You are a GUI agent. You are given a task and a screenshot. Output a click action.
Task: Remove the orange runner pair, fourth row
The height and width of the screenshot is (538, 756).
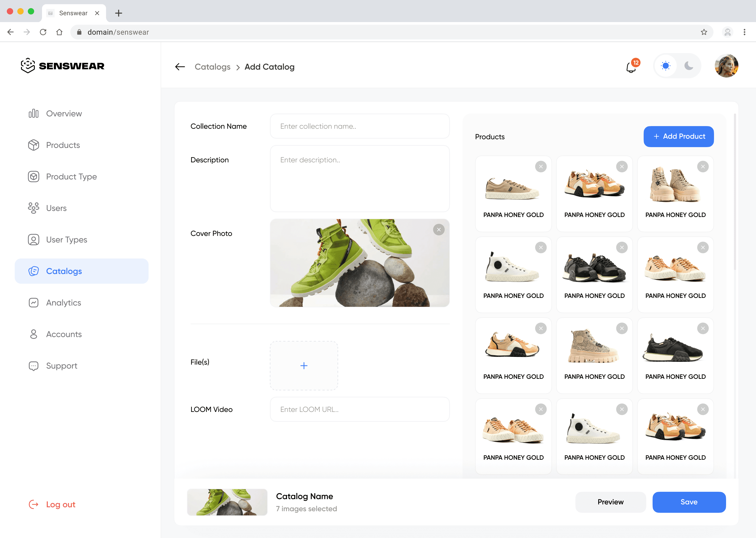tap(703, 410)
